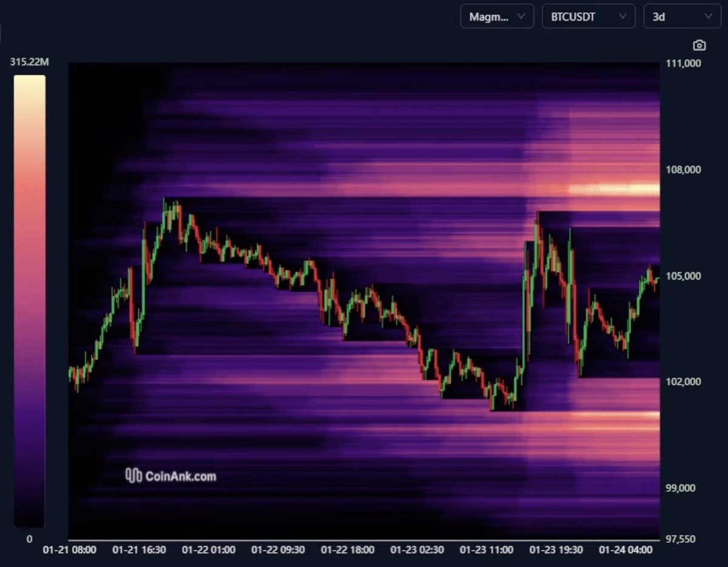The width and height of the screenshot is (728, 567).
Task: Click the 0 scale minimum label
Action: 29,539
